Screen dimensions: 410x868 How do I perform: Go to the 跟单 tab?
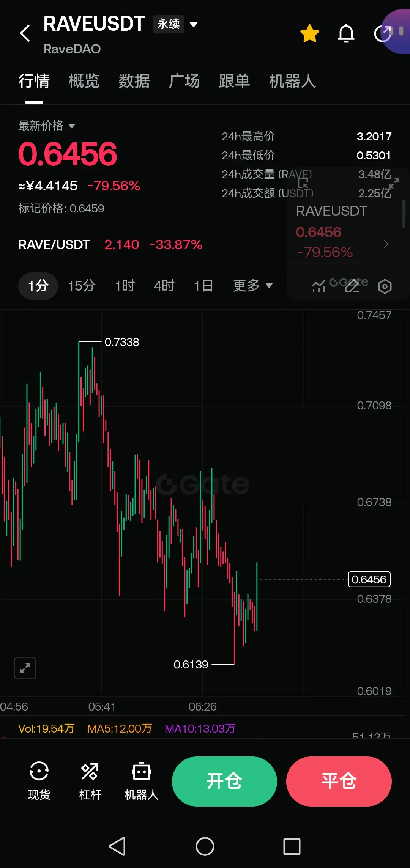[x=234, y=81]
